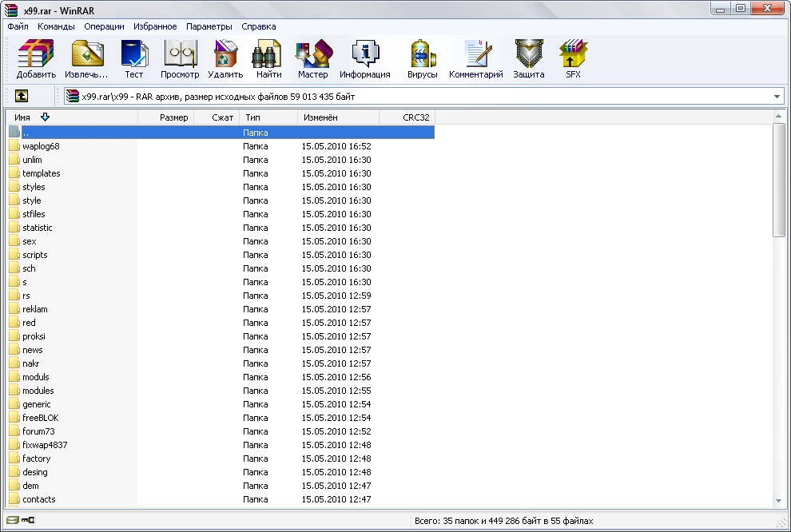Select the statistic folder
Screen dimensions: 791x532
[x=38, y=228]
